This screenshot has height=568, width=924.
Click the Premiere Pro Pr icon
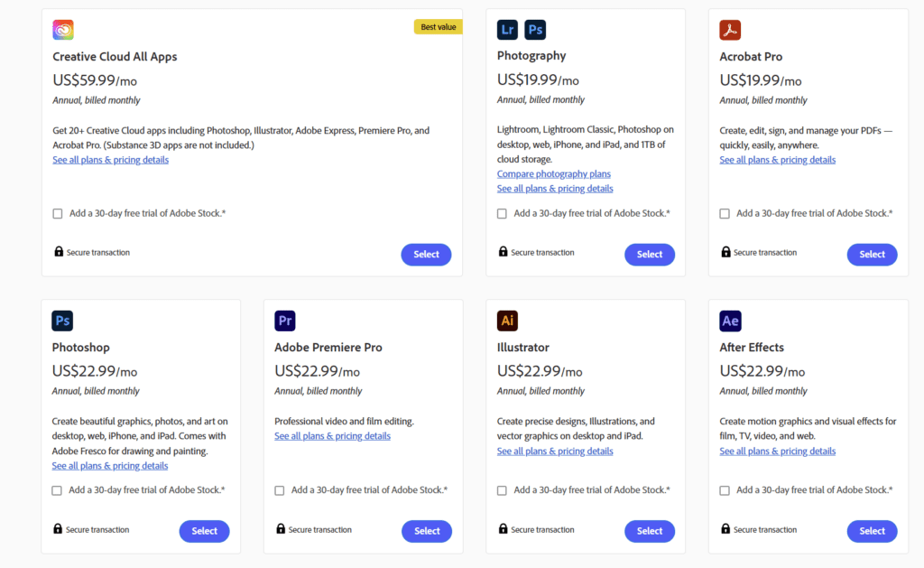point(284,321)
